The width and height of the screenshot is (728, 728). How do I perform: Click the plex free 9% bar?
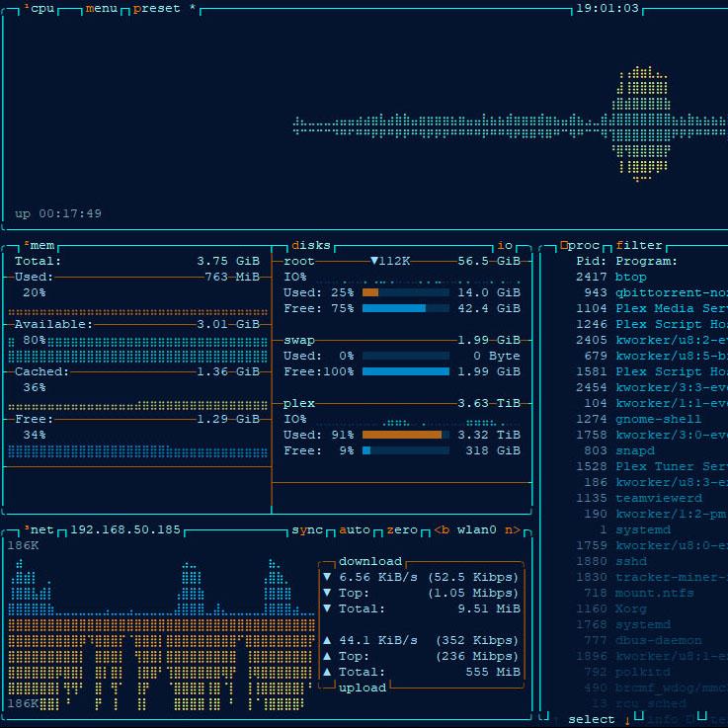(406, 450)
